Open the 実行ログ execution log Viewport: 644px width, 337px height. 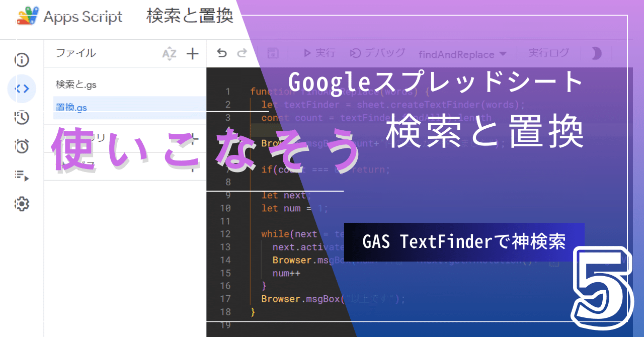tap(549, 53)
